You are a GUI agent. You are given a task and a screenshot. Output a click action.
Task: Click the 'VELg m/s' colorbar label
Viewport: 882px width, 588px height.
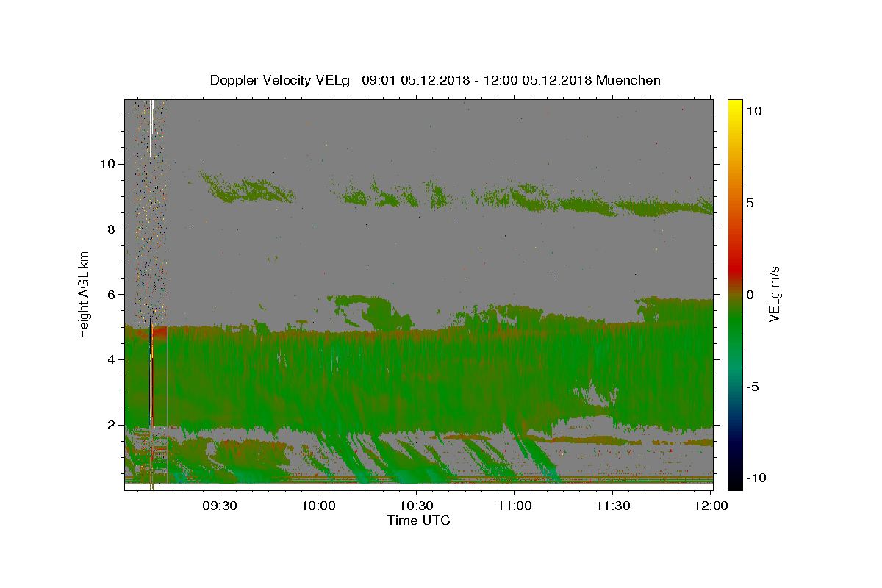pos(774,294)
